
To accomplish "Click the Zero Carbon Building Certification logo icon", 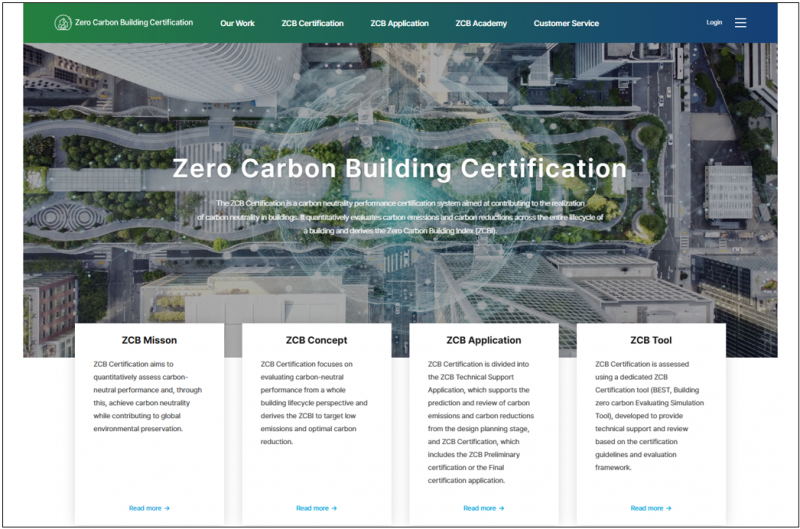I will 63,22.
